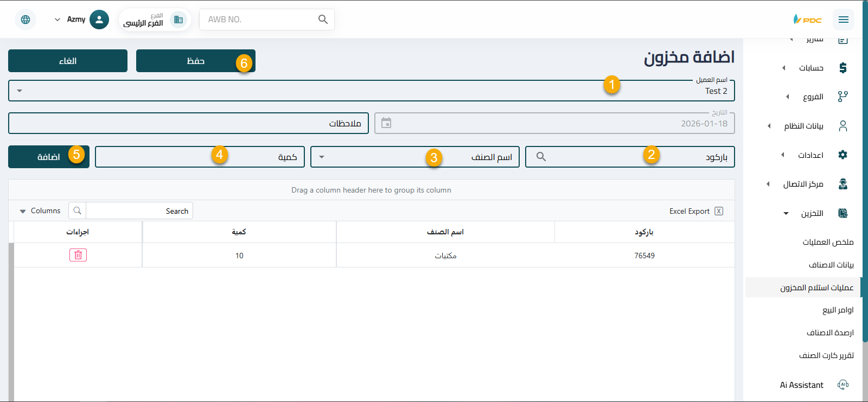Click barcode cell 76549
The height and width of the screenshot is (402, 868).
point(644,256)
